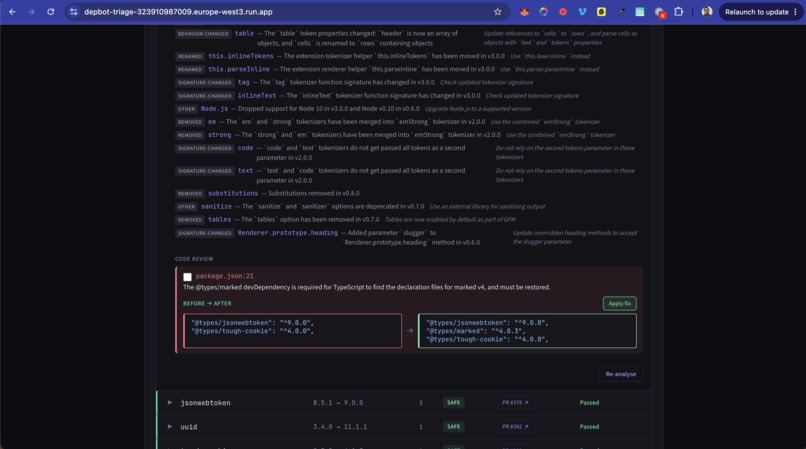
Task: Click the CODE REVIEW heading
Action: (194, 259)
